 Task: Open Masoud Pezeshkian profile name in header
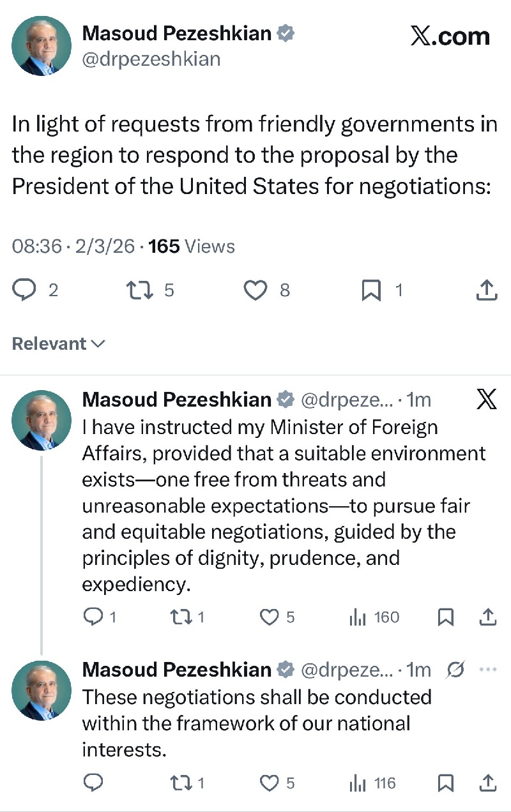[177, 33]
